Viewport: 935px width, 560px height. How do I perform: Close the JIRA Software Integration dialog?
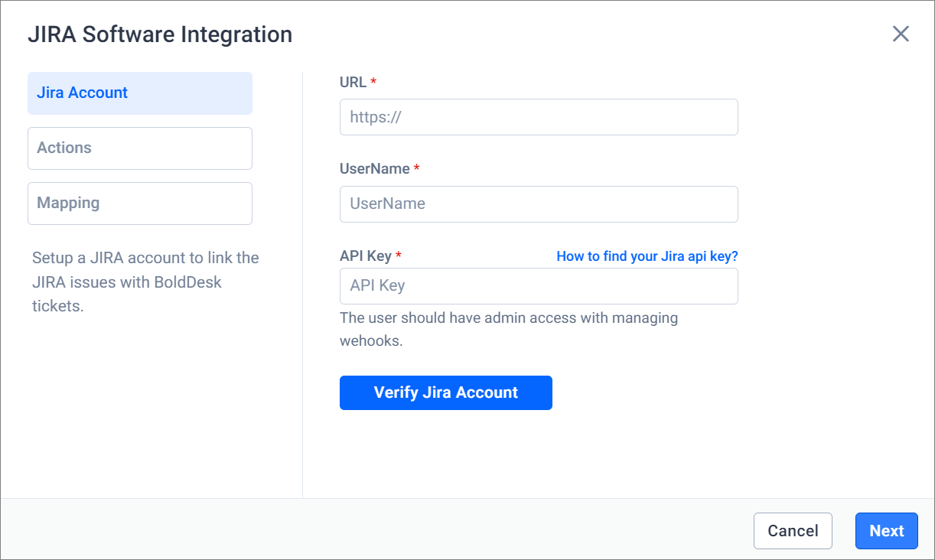[901, 34]
